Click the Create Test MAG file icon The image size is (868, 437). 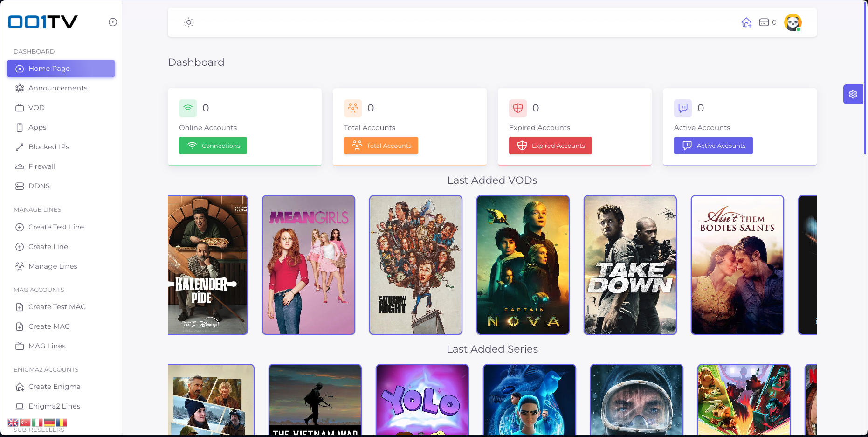20,307
